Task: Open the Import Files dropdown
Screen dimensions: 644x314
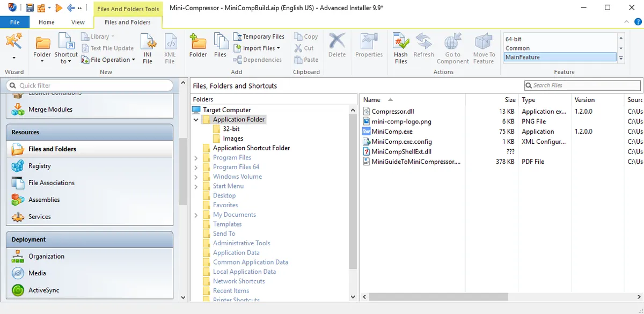Action: click(x=257, y=48)
